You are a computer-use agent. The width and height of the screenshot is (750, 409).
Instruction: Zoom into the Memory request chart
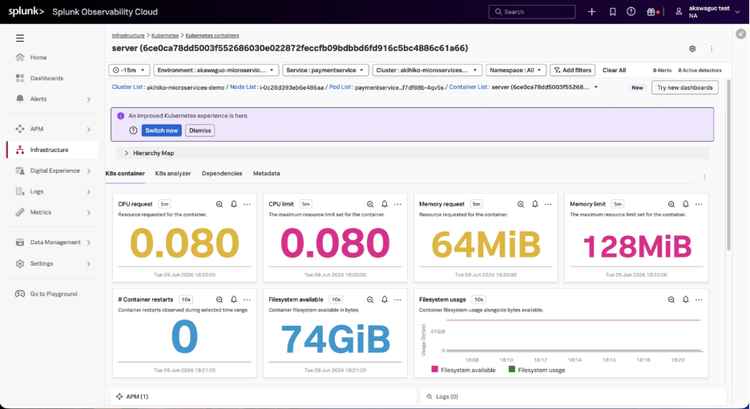pos(520,204)
